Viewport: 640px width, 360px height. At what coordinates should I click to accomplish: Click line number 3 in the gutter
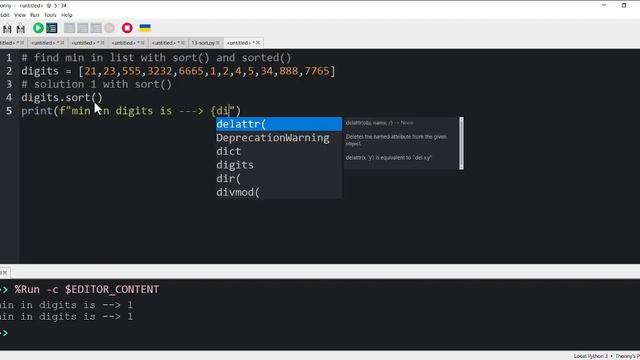pyautogui.click(x=9, y=84)
